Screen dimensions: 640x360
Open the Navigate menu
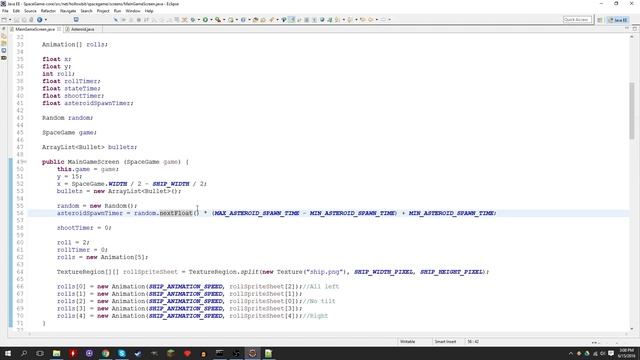point(68,11)
